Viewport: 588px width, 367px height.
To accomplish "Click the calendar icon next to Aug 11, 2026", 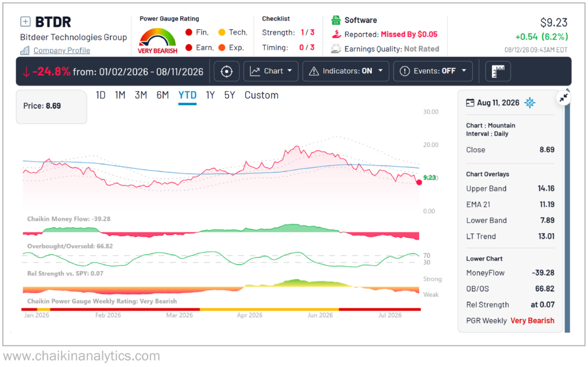I will click(x=470, y=103).
